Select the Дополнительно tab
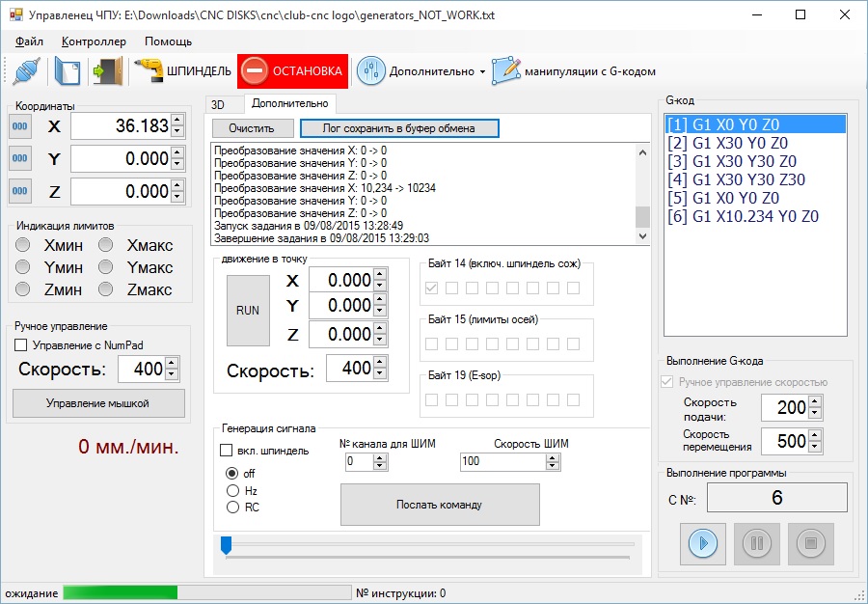The width and height of the screenshot is (868, 604). [289, 103]
